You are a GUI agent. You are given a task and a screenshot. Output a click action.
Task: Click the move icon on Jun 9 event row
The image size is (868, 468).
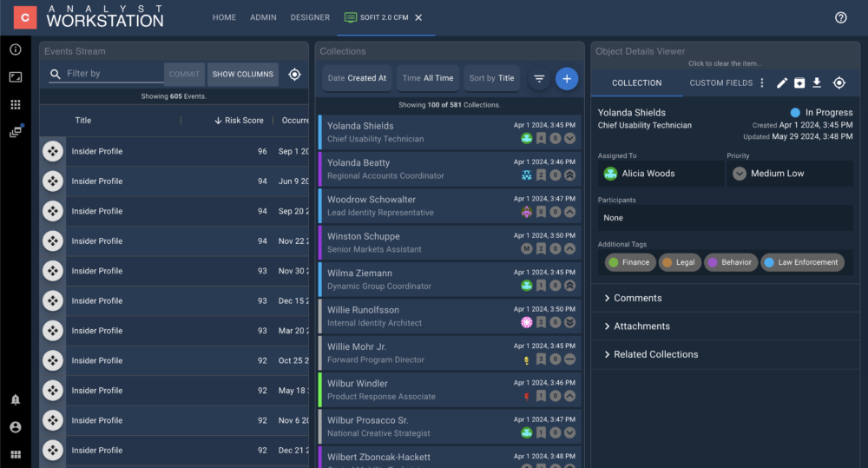click(53, 181)
